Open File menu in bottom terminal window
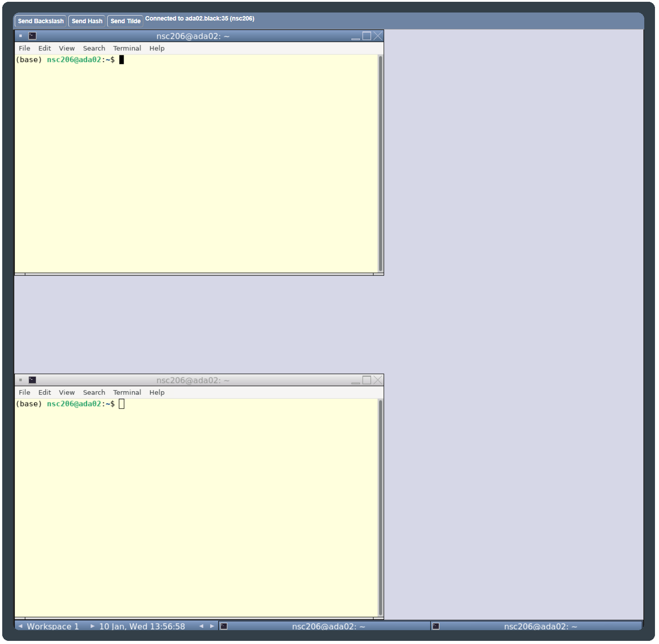The height and width of the screenshot is (644, 659). click(x=25, y=393)
